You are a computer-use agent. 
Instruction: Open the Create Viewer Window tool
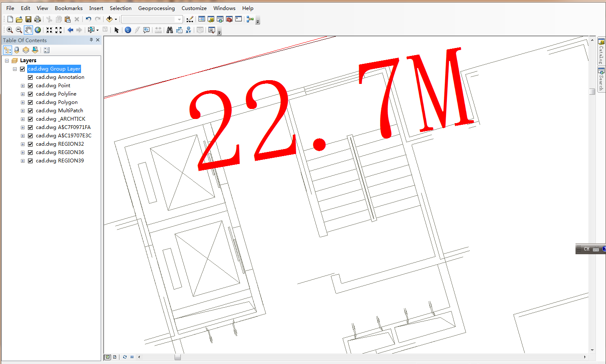coord(211,30)
